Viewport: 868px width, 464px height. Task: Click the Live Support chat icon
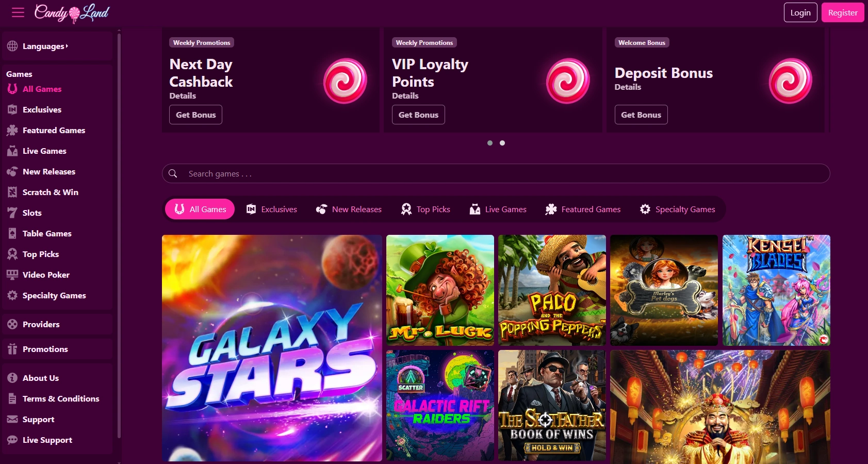tap(12, 440)
